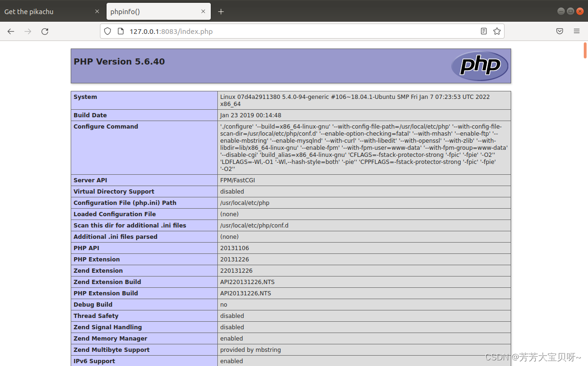Click the 'PHP Version 5.6.40' heading
588x366 pixels.
coord(119,62)
